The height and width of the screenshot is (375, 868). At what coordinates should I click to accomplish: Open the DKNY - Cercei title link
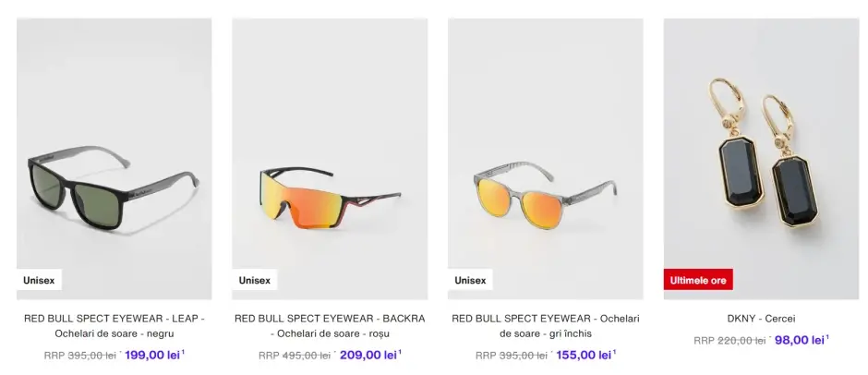click(761, 319)
